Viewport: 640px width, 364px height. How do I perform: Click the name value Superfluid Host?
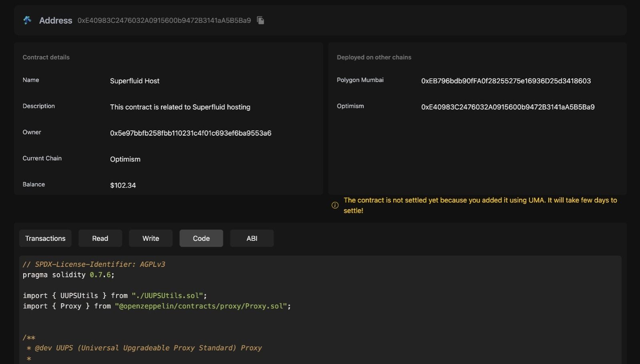tap(134, 81)
